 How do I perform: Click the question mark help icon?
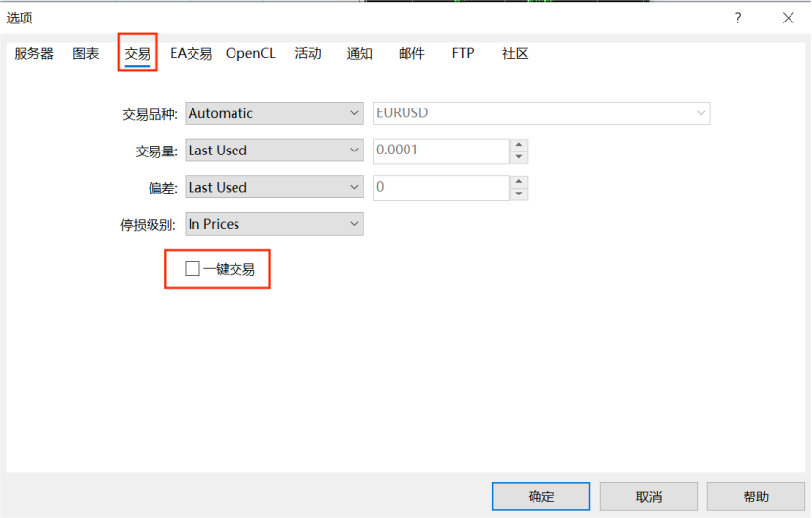tap(738, 19)
